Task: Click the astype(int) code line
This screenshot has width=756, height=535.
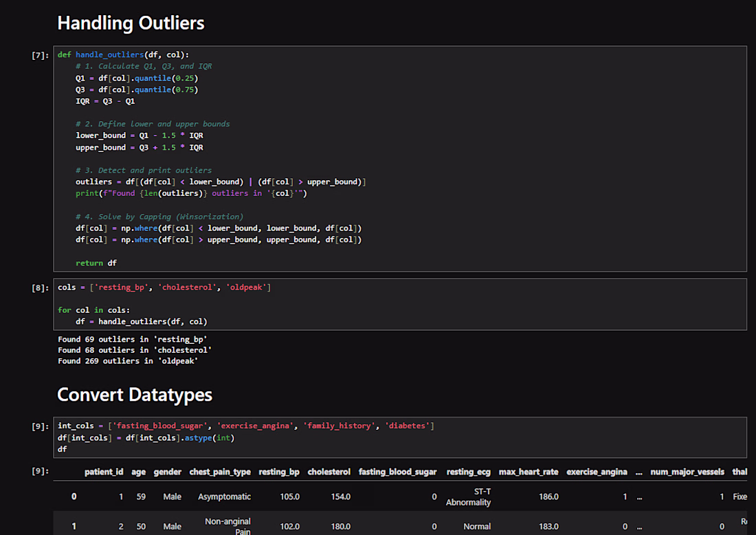Action: pyautogui.click(x=146, y=437)
